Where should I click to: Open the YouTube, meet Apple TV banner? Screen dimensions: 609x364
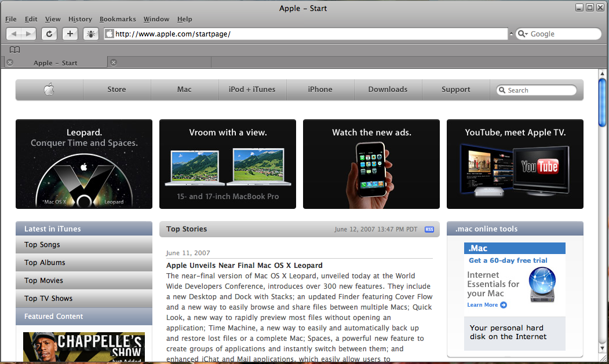(515, 164)
